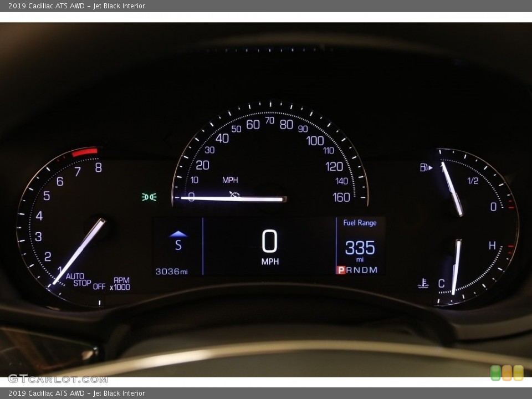This screenshot has height=399, width=532.
Task: Click the blue compass arrow above S
Action: (x=178, y=234)
